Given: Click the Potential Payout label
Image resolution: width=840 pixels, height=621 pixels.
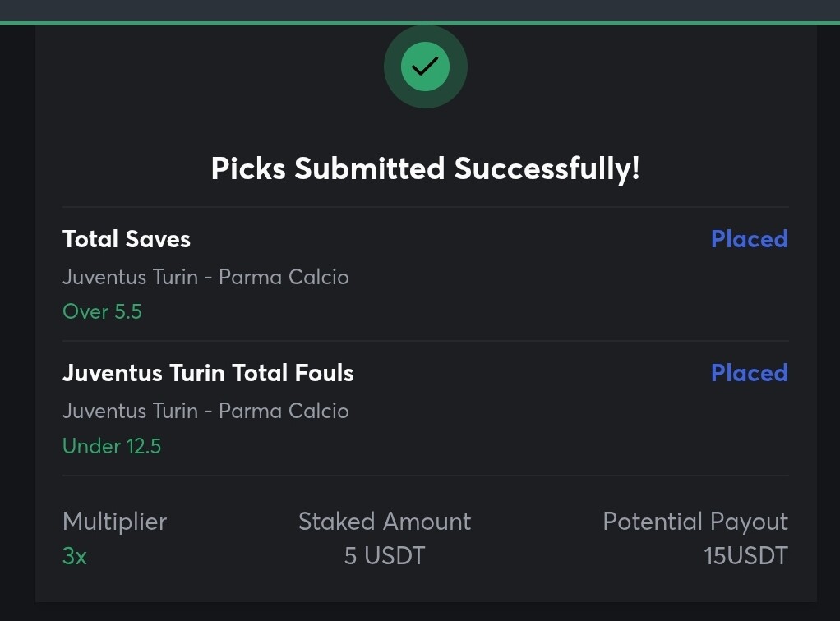Looking at the screenshot, I should [x=695, y=522].
